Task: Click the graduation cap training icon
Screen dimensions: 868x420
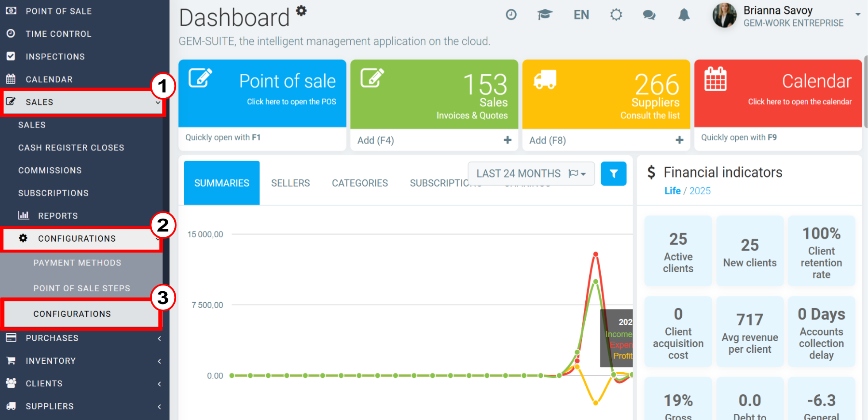Action: pyautogui.click(x=545, y=15)
